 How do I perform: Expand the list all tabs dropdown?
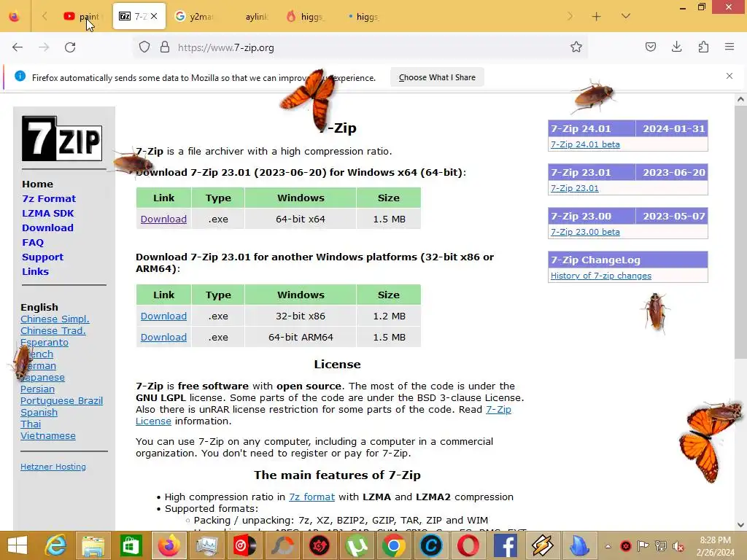[626, 16]
